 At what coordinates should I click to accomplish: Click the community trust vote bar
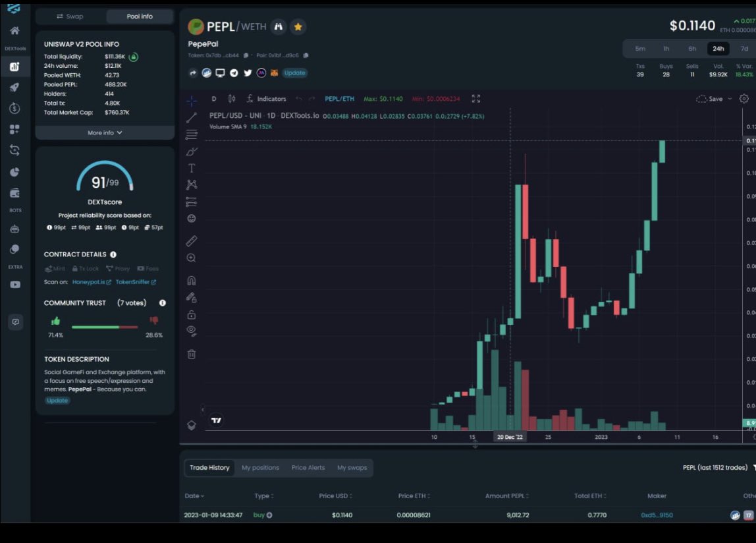tap(105, 328)
